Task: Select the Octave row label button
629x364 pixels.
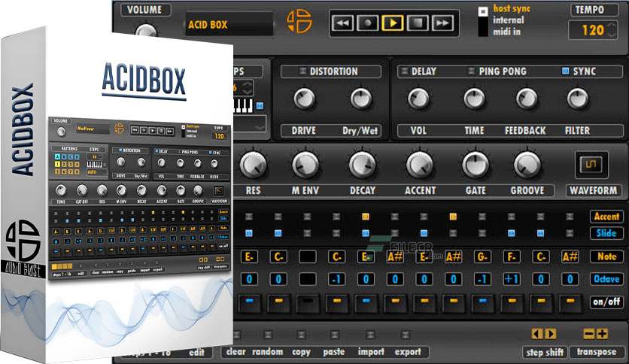Action: tap(606, 279)
